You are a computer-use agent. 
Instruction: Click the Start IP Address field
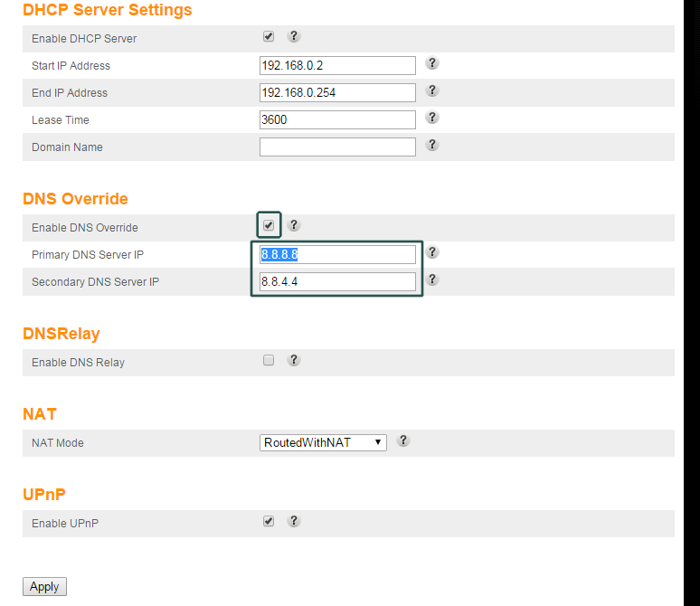click(x=337, y=65)
